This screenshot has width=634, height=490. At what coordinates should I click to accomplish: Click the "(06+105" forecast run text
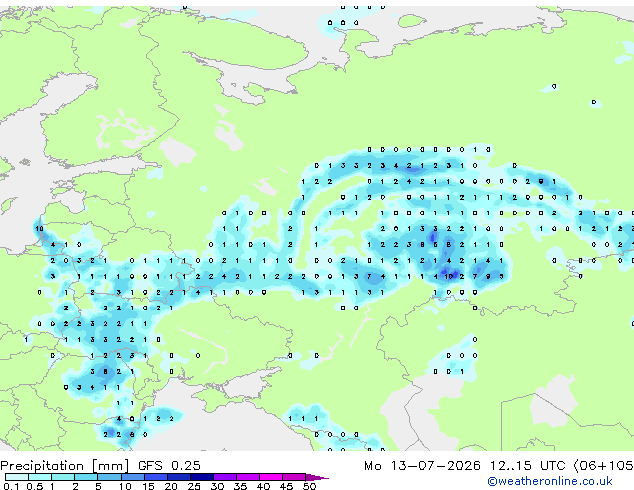pyautogui.click(x=603, y=466)
